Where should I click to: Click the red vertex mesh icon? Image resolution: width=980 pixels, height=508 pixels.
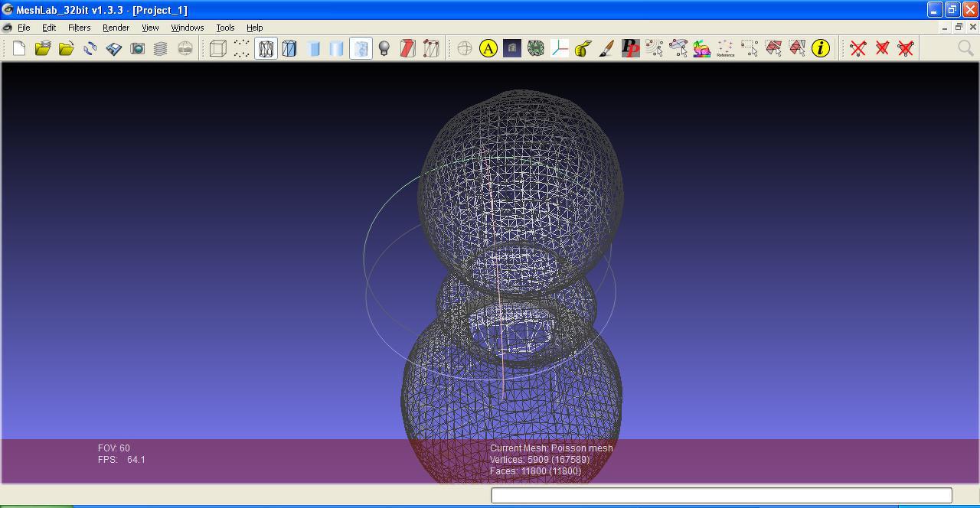tap(431, 48)
